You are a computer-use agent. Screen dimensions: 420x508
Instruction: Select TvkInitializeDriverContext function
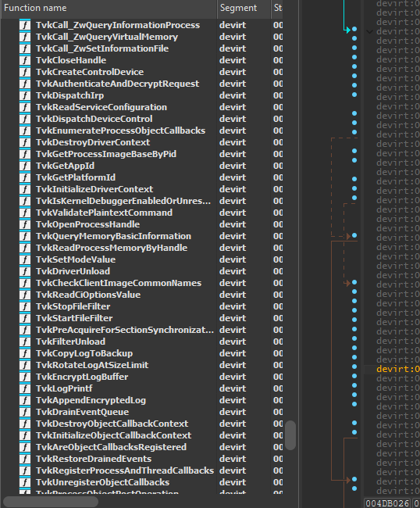(x=94, y=189)
